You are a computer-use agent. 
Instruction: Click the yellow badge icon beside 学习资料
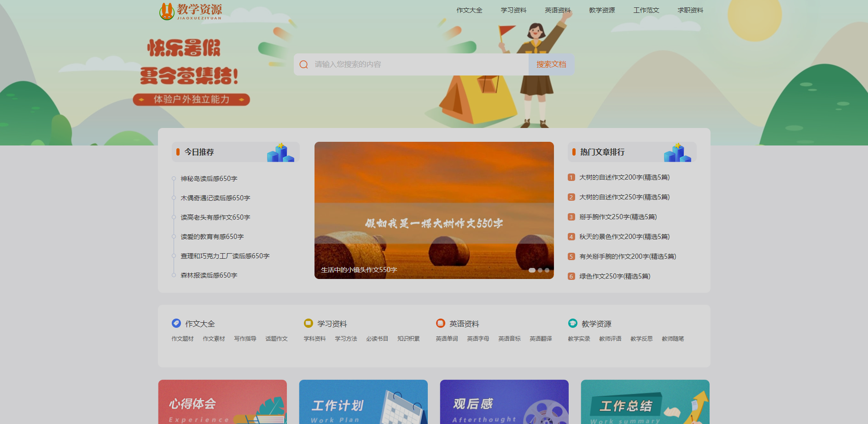[307, 323]
